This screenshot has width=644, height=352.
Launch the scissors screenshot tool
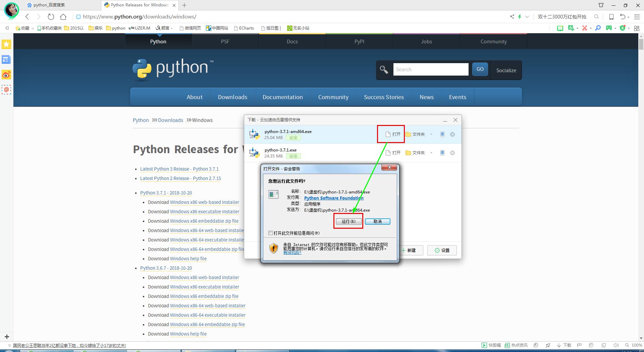pos(585,28)
